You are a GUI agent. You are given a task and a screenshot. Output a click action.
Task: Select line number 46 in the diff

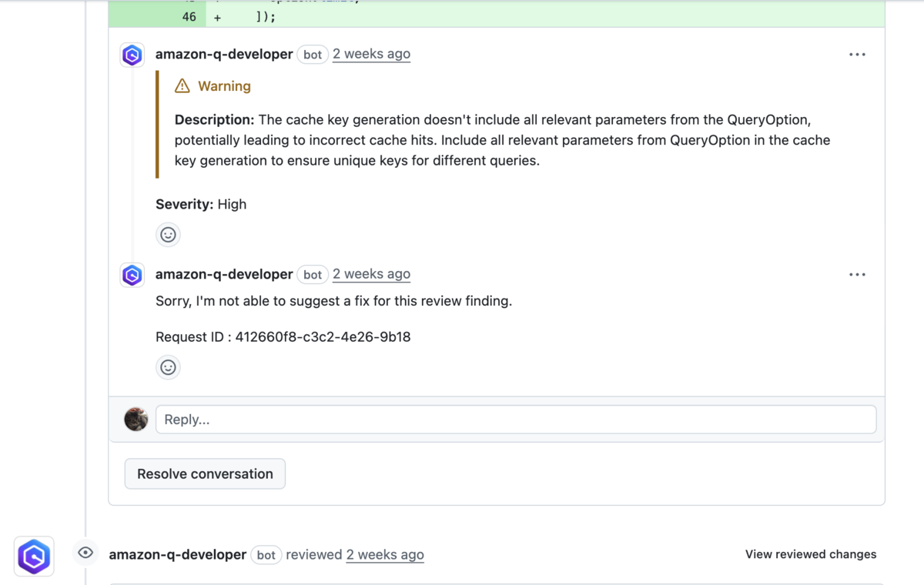pyautogui.click(x=189, y=16)
